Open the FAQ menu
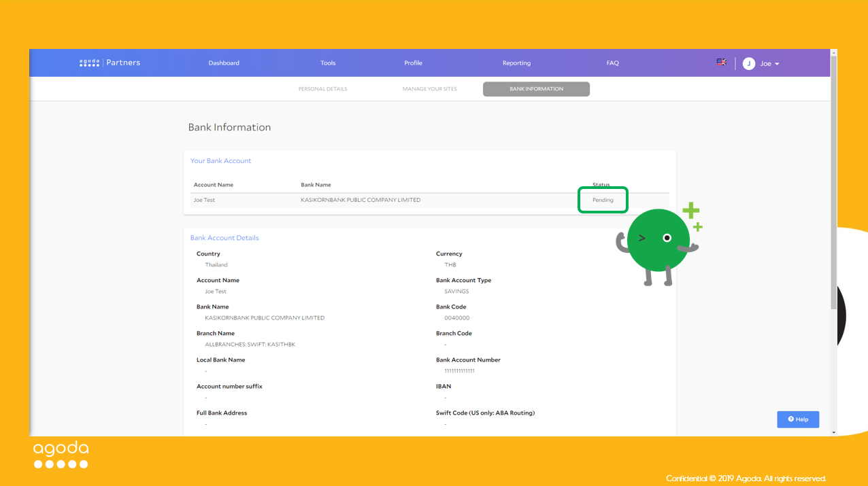 613,63
